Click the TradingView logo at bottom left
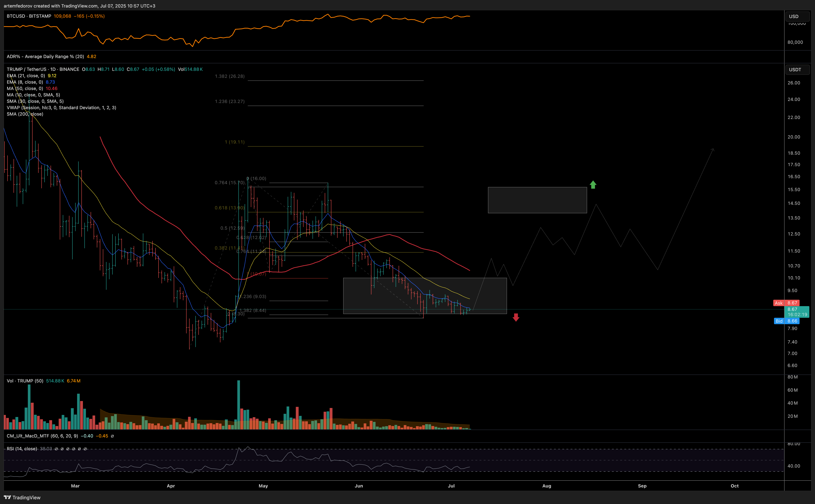815x504 pixels. tap(22, 497)
